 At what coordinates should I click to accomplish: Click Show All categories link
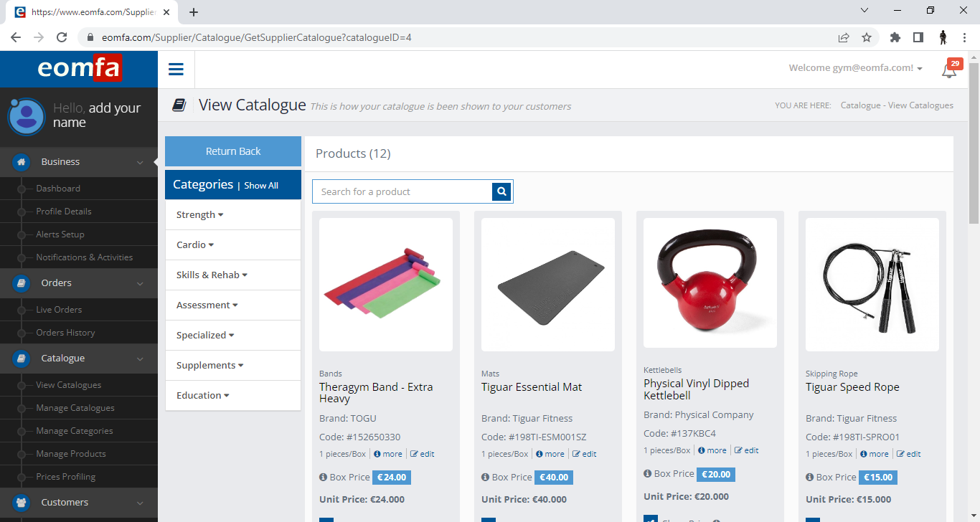[261, 186]
